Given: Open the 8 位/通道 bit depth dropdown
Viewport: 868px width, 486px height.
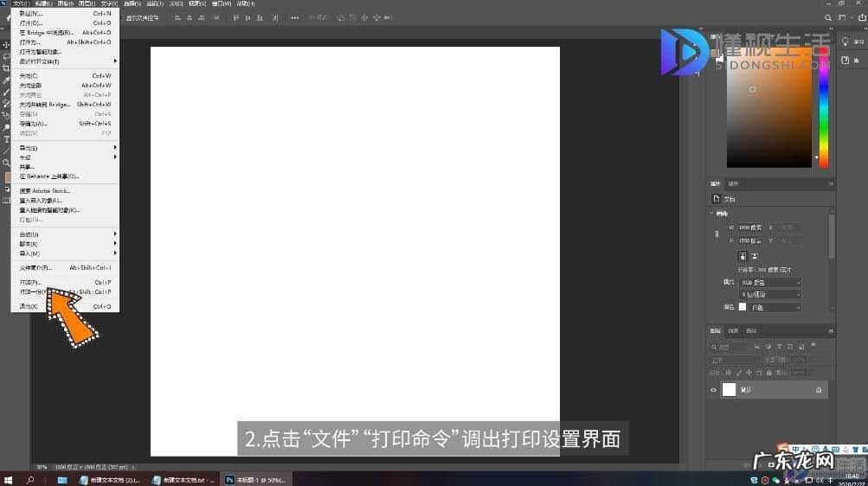Looking at the screenshot, I should (770, 295).
